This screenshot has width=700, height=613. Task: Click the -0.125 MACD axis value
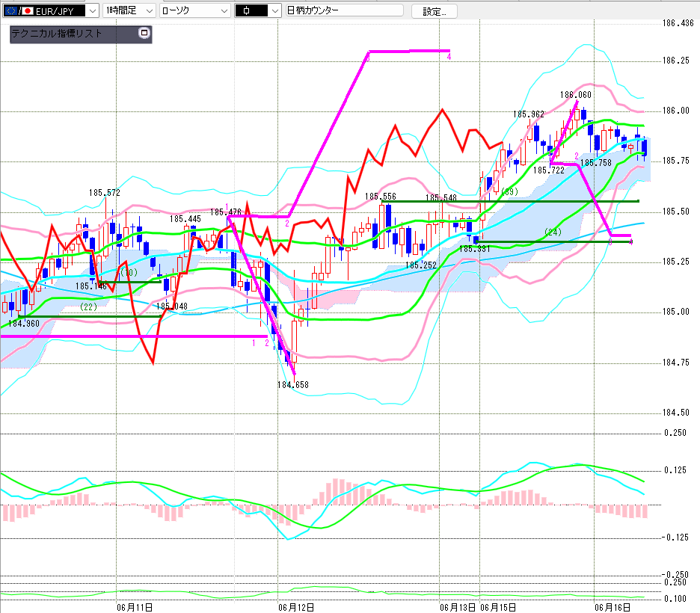point(675,537)
